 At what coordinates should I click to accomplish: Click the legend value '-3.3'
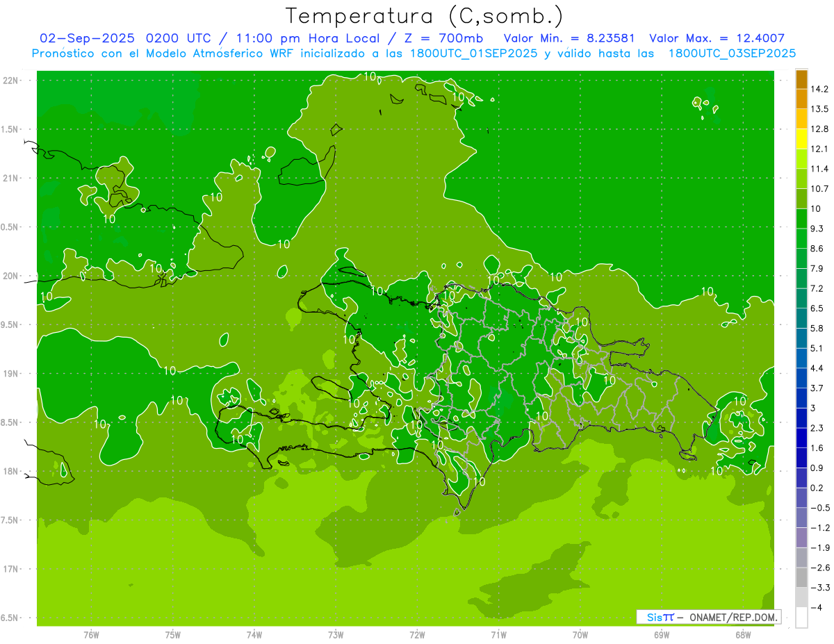[x=820, y=588]
